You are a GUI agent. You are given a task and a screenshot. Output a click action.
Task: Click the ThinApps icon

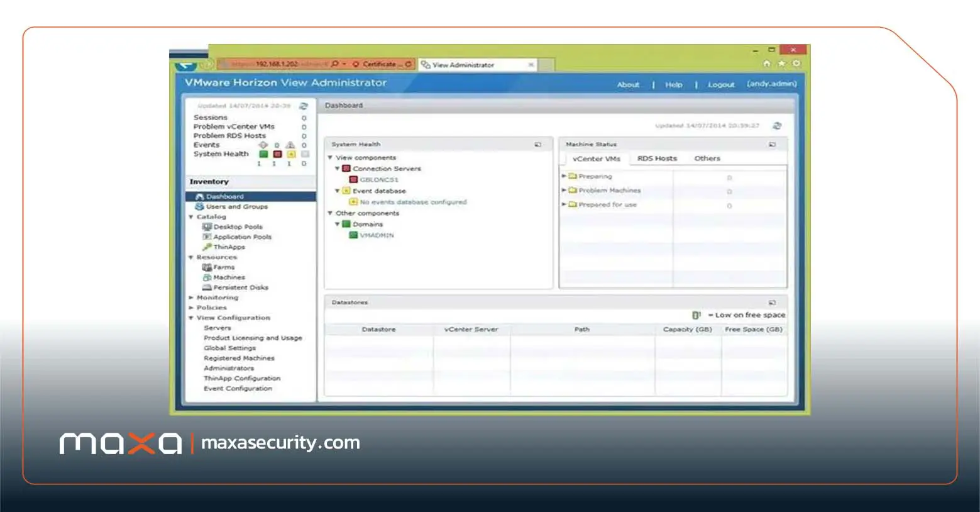[207, 247]
